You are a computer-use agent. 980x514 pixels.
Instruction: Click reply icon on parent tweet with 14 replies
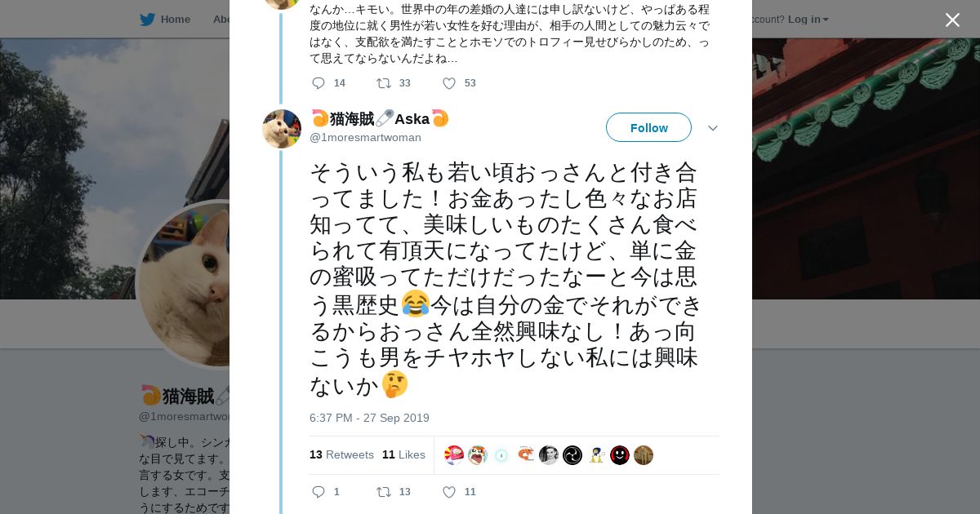(x=318, y=83)
